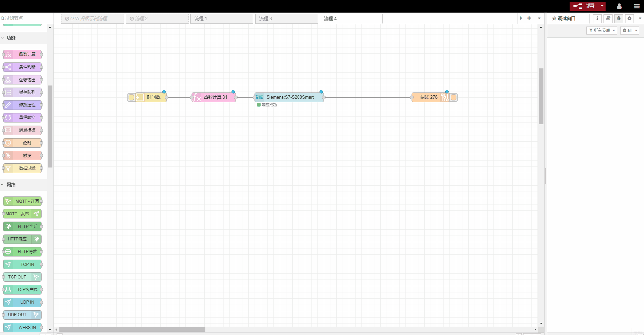This screenshot has height=335, width=644.
Task: Focus the 过滤节点 search field
Action: click(x=27, y=18)
